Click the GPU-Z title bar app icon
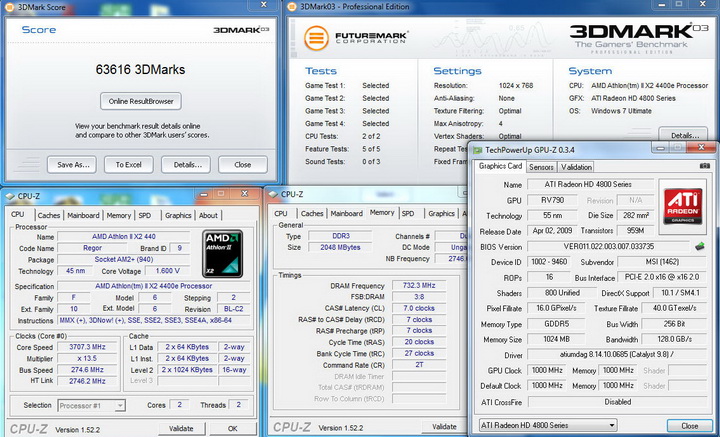The height and width of the screenshot is (437, 720). [x=478, y=150]
